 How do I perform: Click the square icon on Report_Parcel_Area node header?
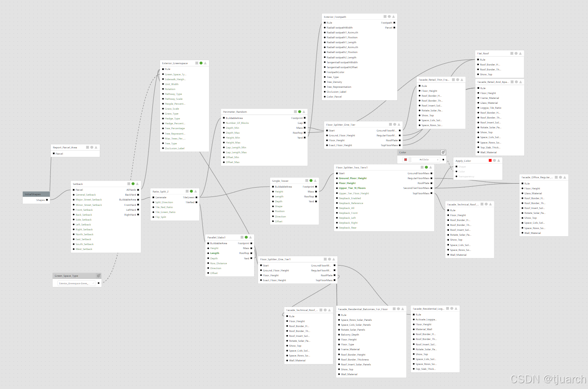point(87,147)
